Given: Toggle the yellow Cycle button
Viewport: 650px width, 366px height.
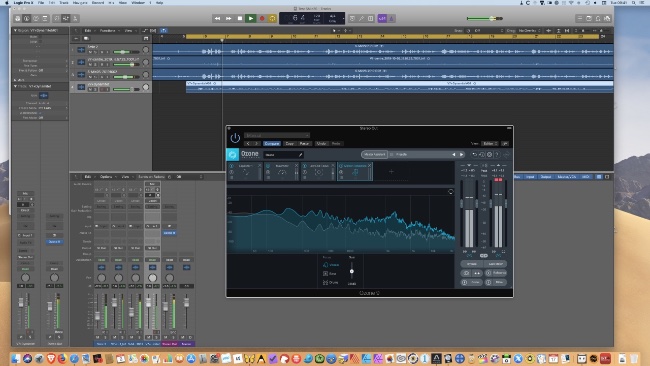Looking at the screenshot, I should pos(272,18).
